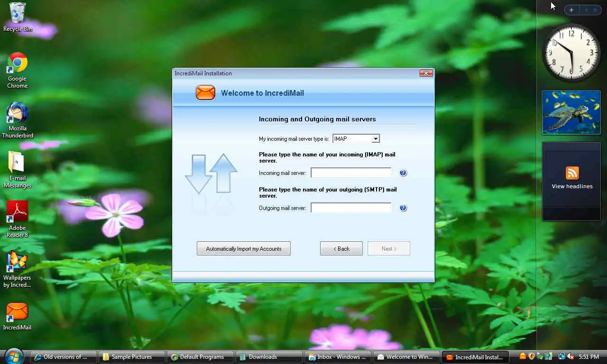This screenshot has width=607, height=364.
Task: Switch to Default Programs taskbar window
Action: [201, 357]
